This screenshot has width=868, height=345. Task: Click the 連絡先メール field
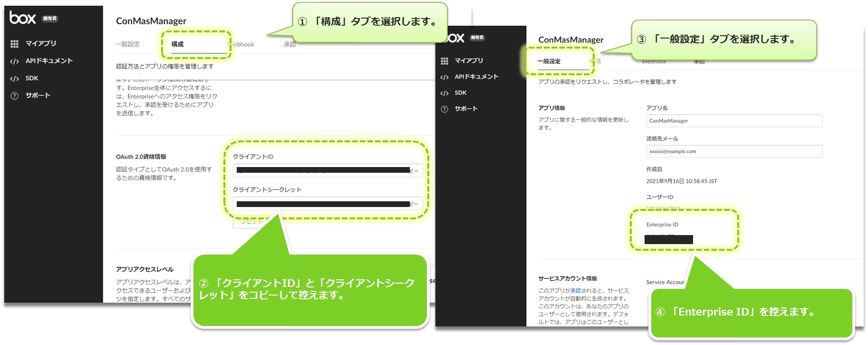(733, 151)
